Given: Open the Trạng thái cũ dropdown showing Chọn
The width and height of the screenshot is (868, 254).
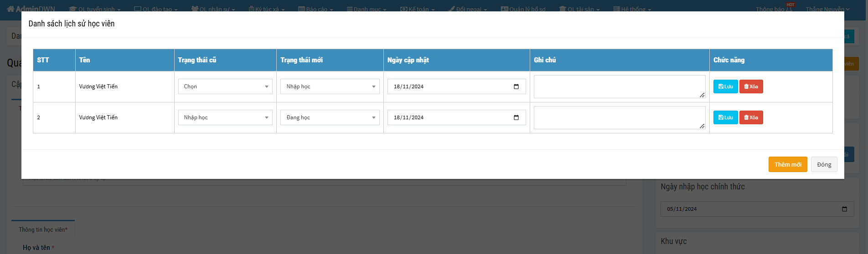Looking at the screenshot, I should pos(225,86).
